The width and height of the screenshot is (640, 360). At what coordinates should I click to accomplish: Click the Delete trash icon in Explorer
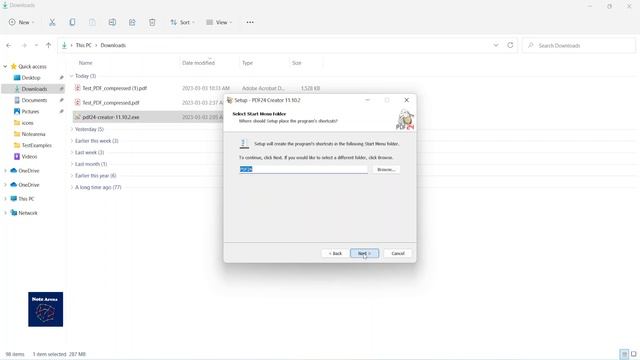coord(152,22)
